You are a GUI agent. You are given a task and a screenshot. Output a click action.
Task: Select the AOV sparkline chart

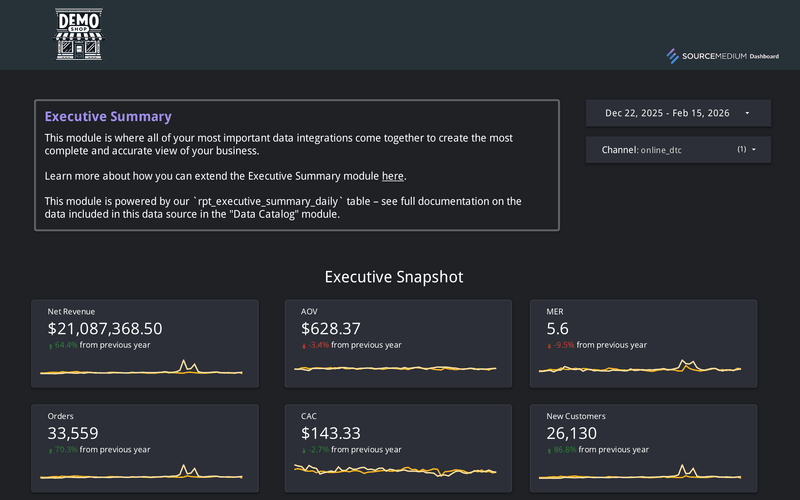coord(397,368)
